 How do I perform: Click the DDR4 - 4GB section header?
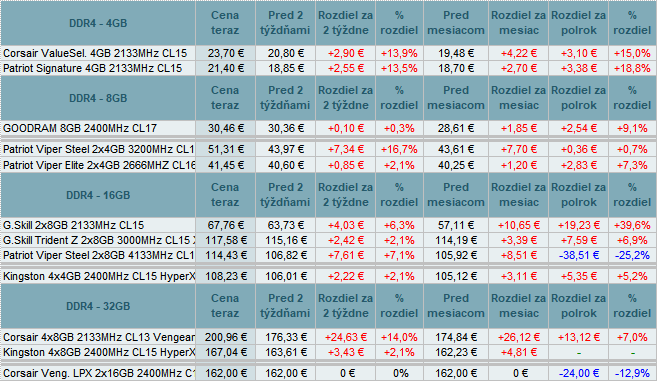(x=98, y=23)
